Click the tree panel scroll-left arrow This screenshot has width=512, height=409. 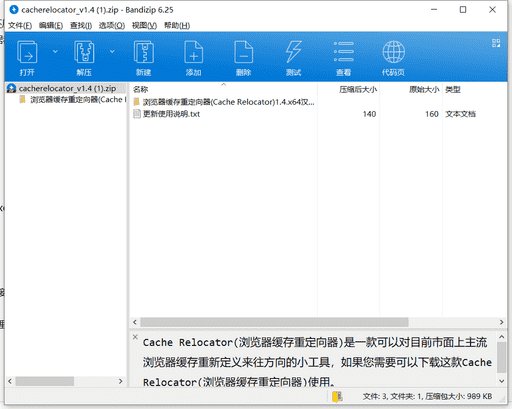point(10,381)
